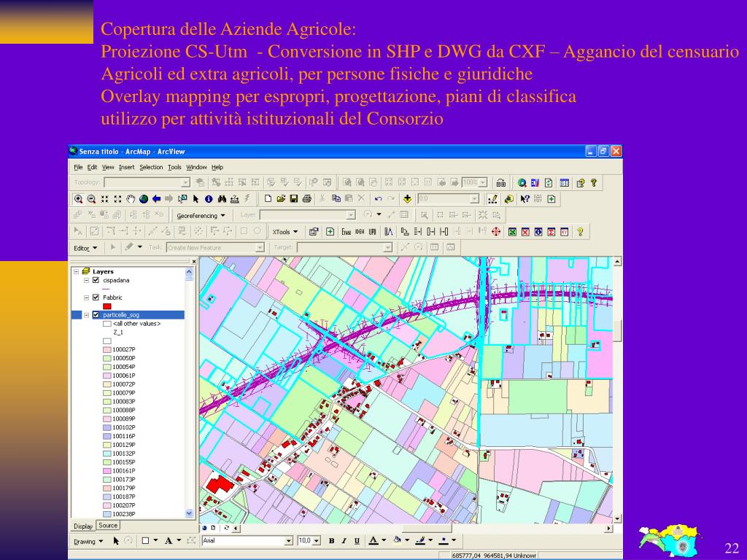The height and width of the screenshot is (560, 747).
Task: Zoom to full extent globe icon
Action: [x=144, y=199]
